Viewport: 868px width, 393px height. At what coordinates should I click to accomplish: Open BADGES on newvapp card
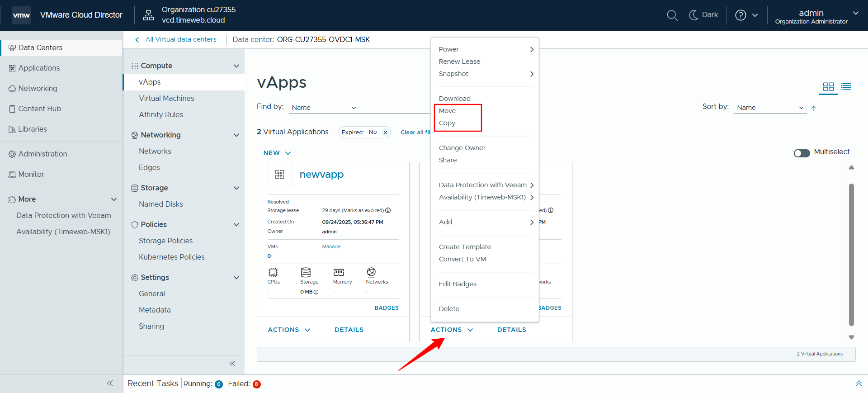coord(387,308)
